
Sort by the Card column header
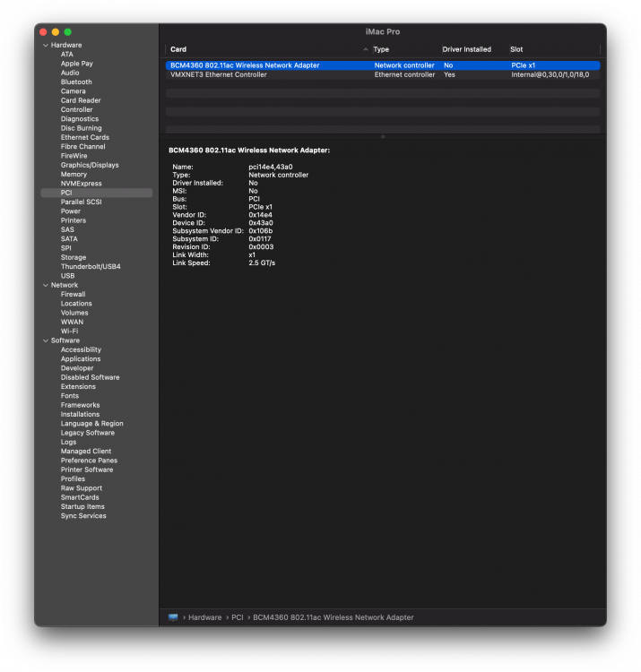pos(178,49)
